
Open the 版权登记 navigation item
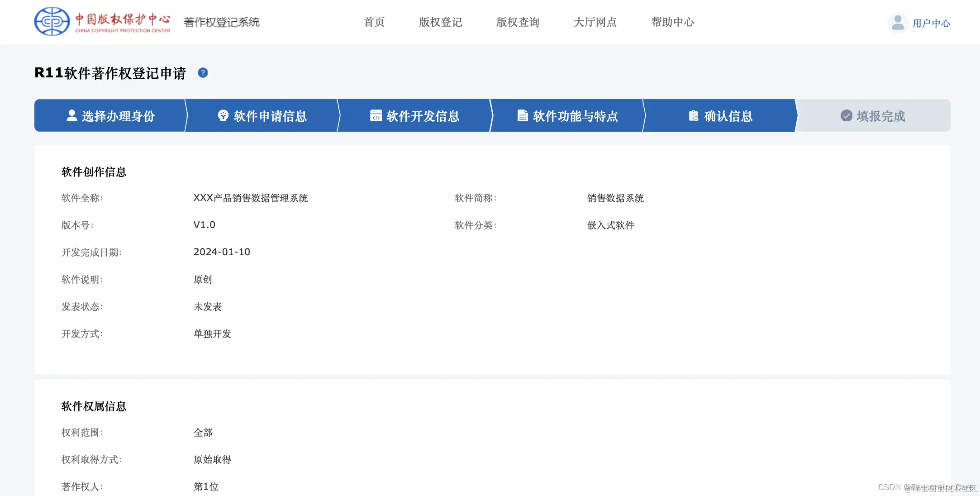[440, 22]
